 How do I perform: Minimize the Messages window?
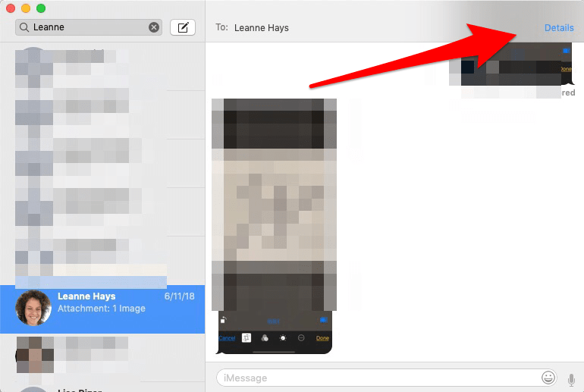[26, 8]
